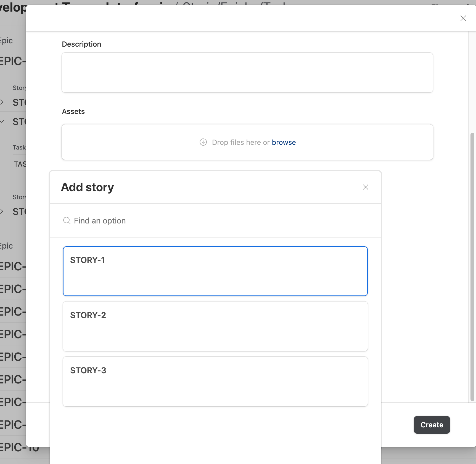Click the Create button

pyautogui.click(x=432, y=425)
